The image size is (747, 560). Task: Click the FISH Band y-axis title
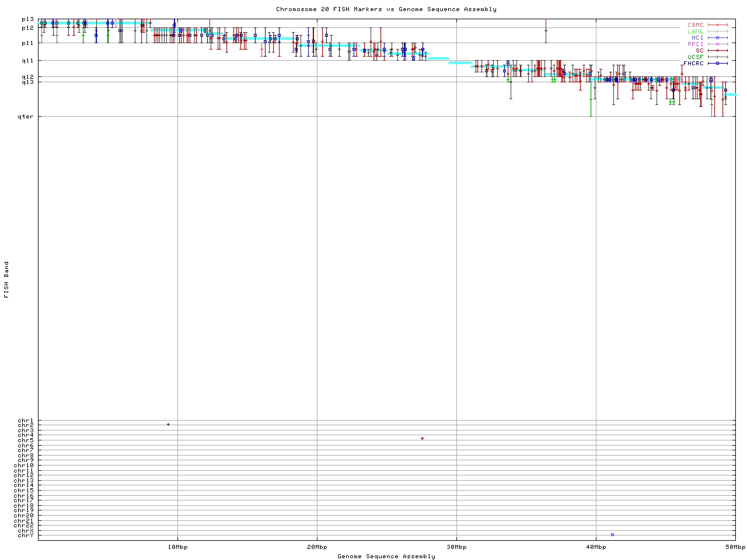[6, 279]
